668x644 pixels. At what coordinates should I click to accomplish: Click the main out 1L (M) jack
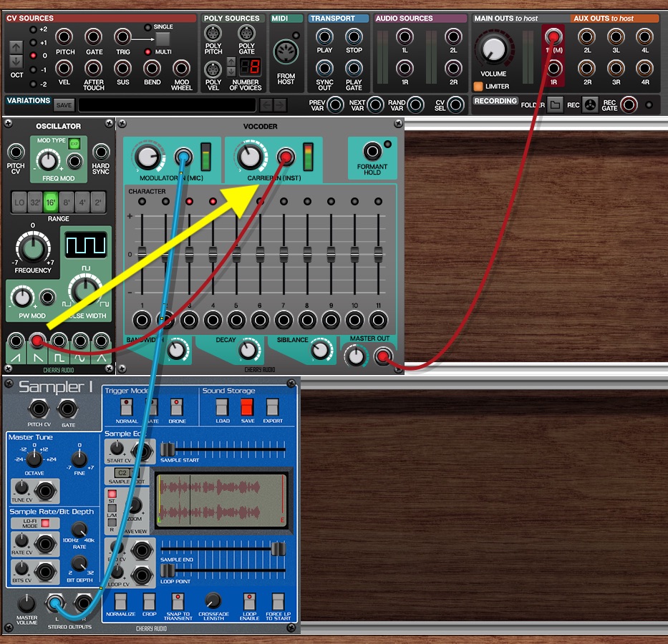point(553,37)
